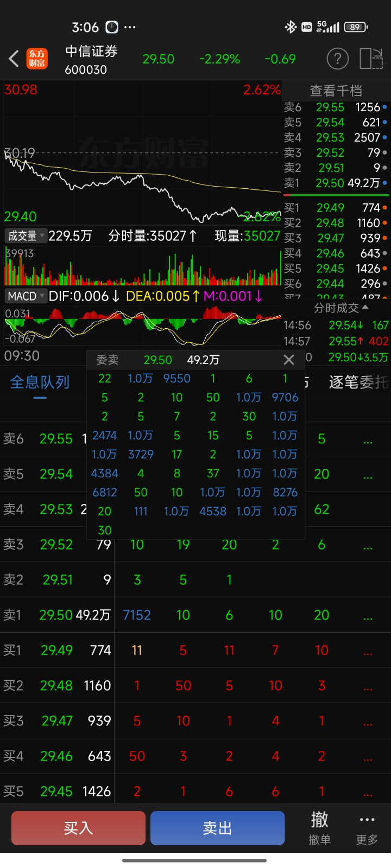This screenshot has width=391, height=868.
Task: Tap the 现量:35027 value
Action: point(248,236)
